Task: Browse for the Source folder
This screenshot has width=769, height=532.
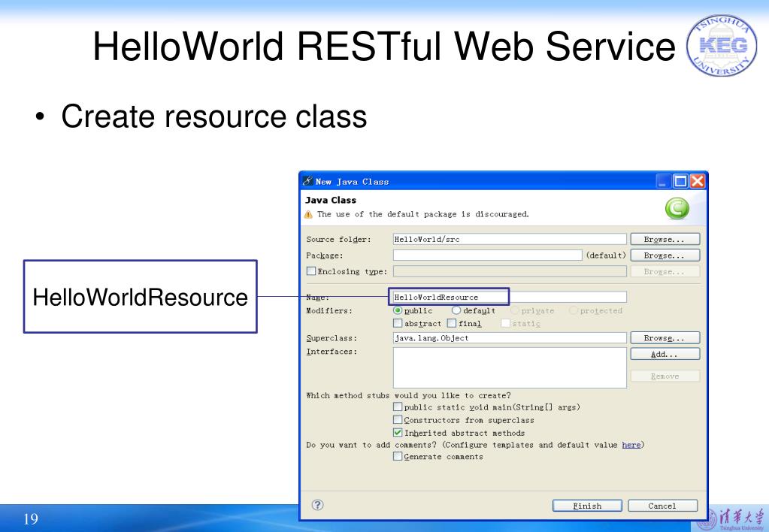Action: point(665,239)
